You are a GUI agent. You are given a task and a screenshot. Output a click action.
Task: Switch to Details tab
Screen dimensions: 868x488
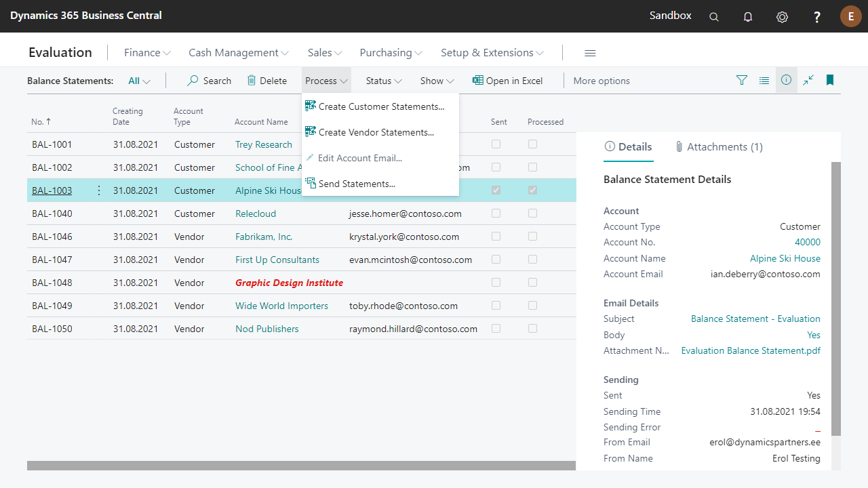(628, 147)
